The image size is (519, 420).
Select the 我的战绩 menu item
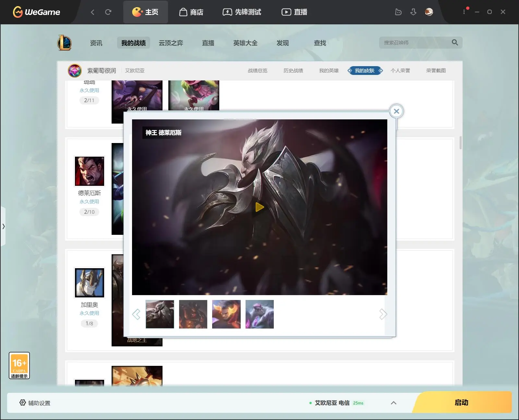tap(133, 43)
